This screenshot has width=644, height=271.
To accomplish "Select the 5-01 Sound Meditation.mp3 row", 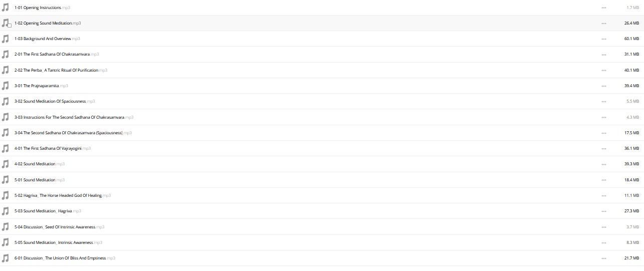I will [322, 180].
